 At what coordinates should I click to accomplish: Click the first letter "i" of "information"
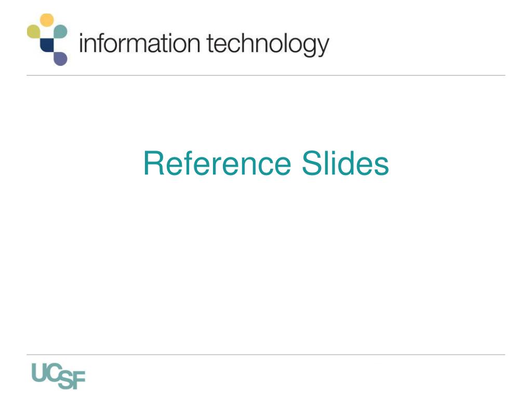tap(82, 44)
